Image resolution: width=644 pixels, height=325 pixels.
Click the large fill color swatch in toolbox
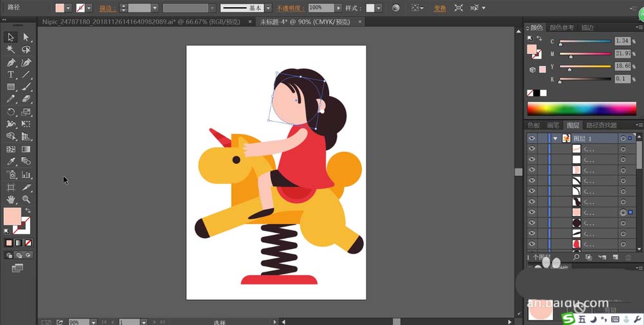[12, 216]
